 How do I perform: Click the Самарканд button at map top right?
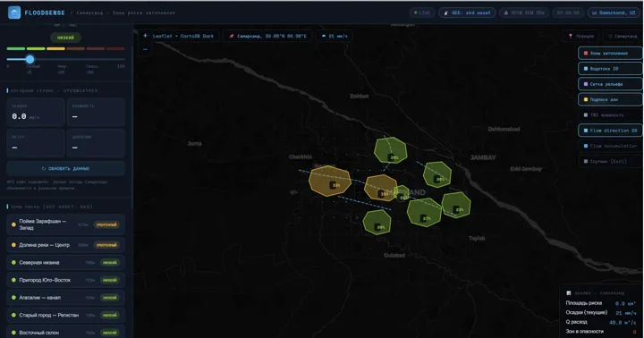pyautogui.click(x=623, y=36)
